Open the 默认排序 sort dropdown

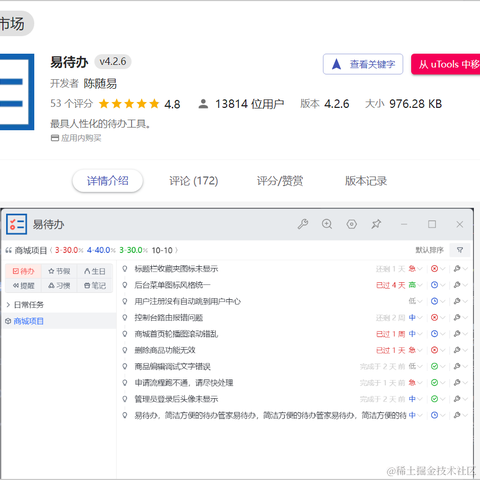tap(429, 250)
